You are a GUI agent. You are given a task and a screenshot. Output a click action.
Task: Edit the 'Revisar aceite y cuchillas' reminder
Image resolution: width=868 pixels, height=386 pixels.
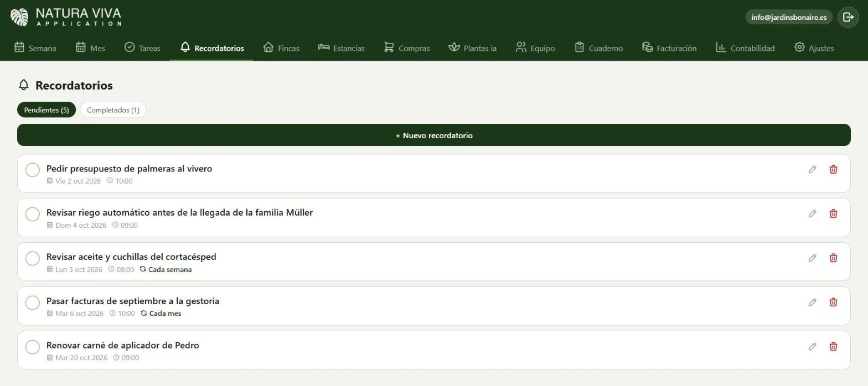pos(812,258)
